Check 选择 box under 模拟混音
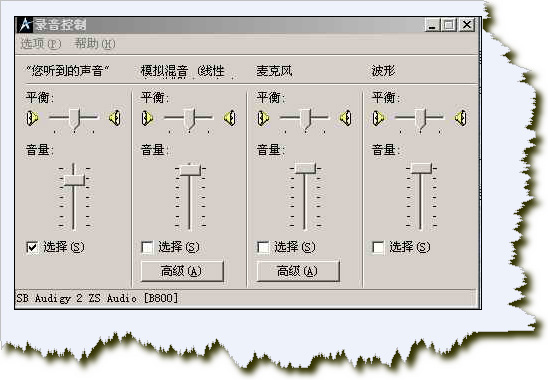Screen dimensions: 548x380 tap(147, 248)
